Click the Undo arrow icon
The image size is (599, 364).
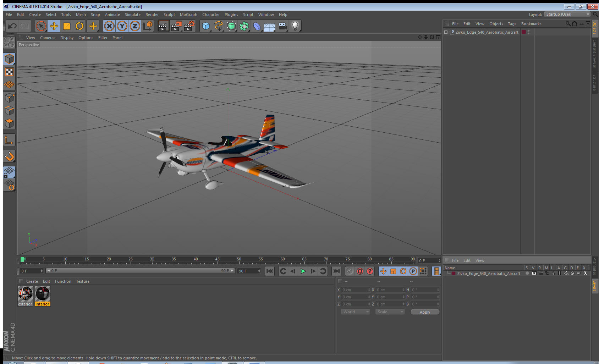12,26
